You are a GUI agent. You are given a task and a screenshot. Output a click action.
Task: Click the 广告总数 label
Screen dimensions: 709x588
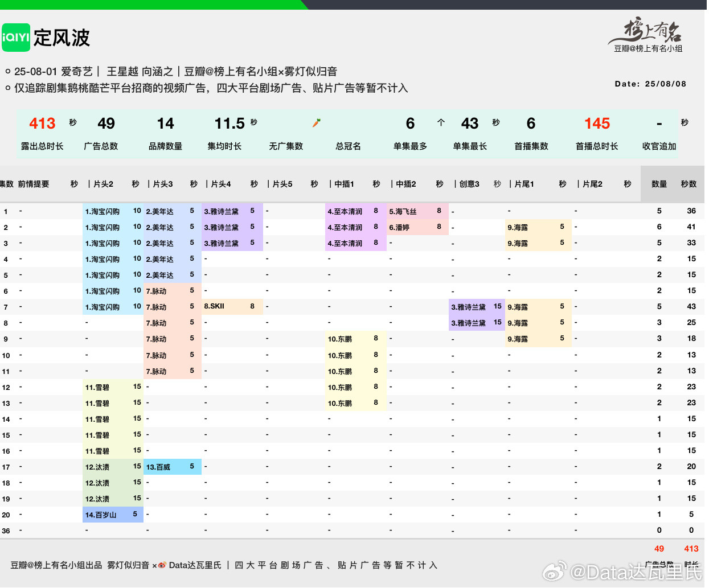point(101,146)
